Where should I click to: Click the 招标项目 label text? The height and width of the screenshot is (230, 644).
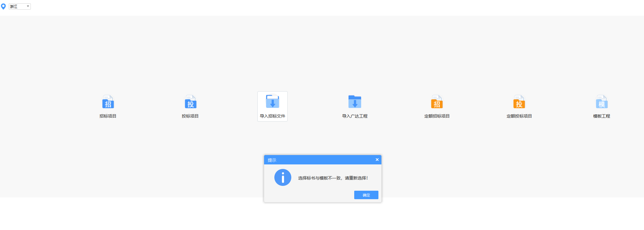108,116
